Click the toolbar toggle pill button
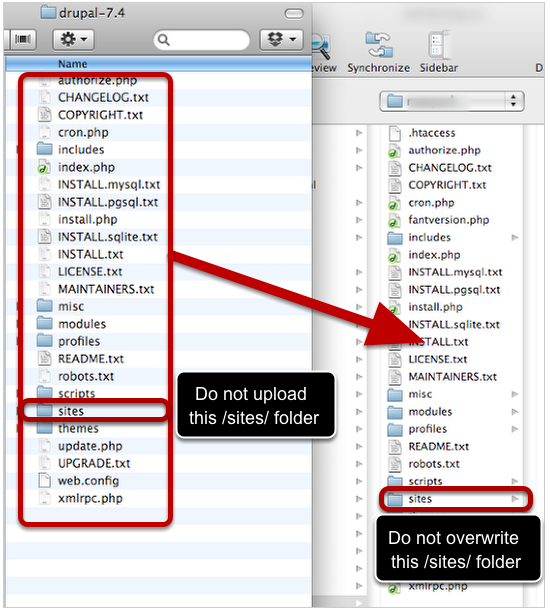Viewport: 550px width, 610px height. pos(294,14)
